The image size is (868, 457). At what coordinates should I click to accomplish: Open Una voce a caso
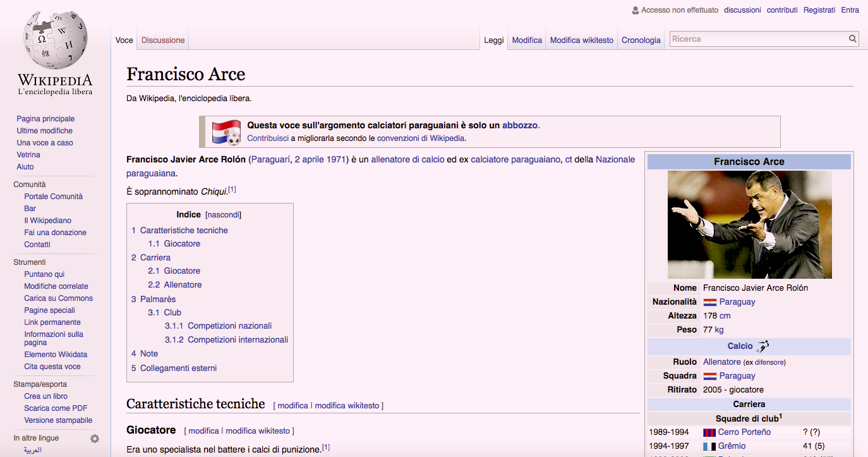[45, 143]
